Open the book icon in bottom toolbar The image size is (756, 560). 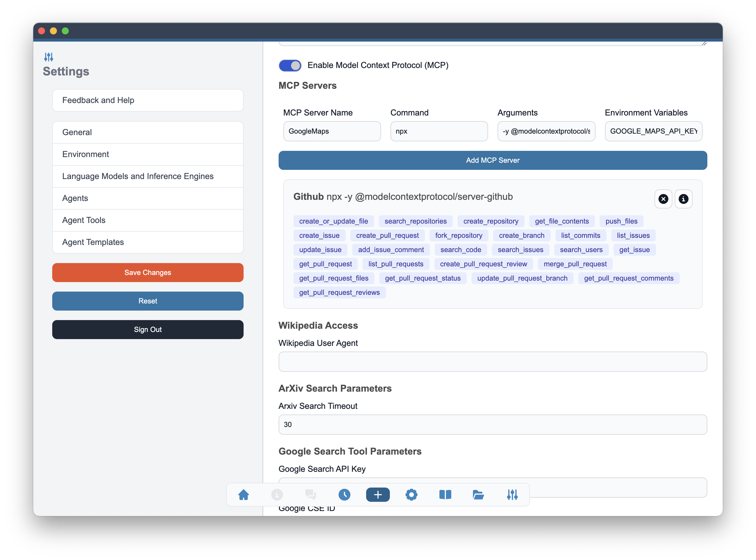445,495
